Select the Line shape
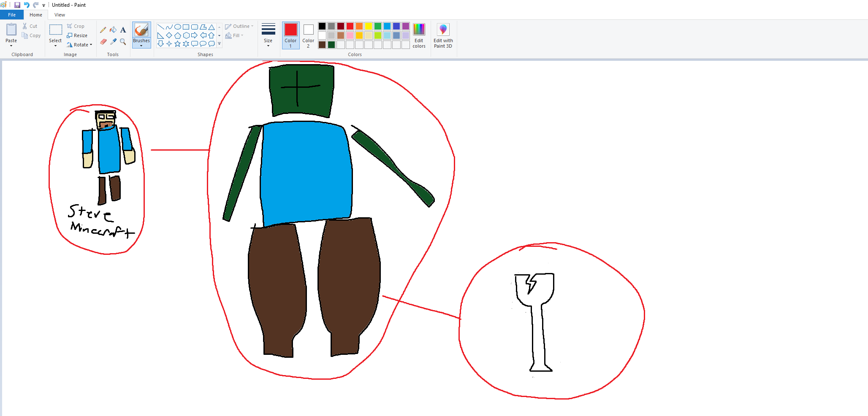Viewport: 868px width, 416px height. (x=160, y=27)
